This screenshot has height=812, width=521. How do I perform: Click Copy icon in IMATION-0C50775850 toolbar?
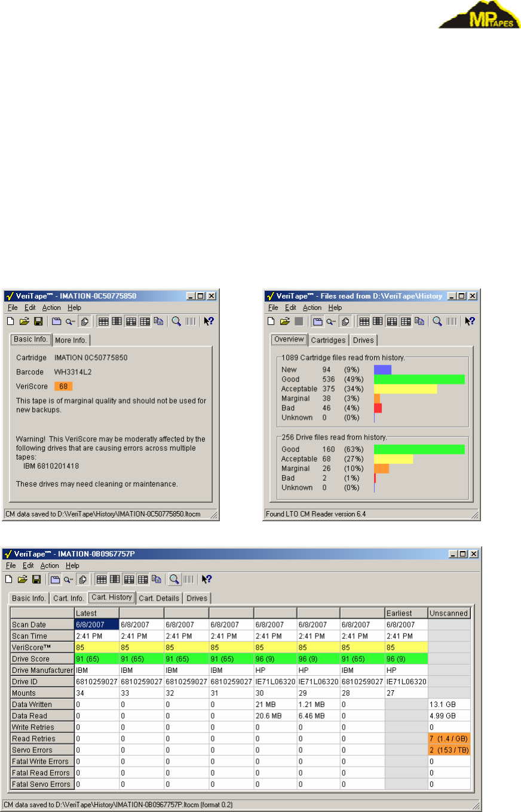click(158, 321)
